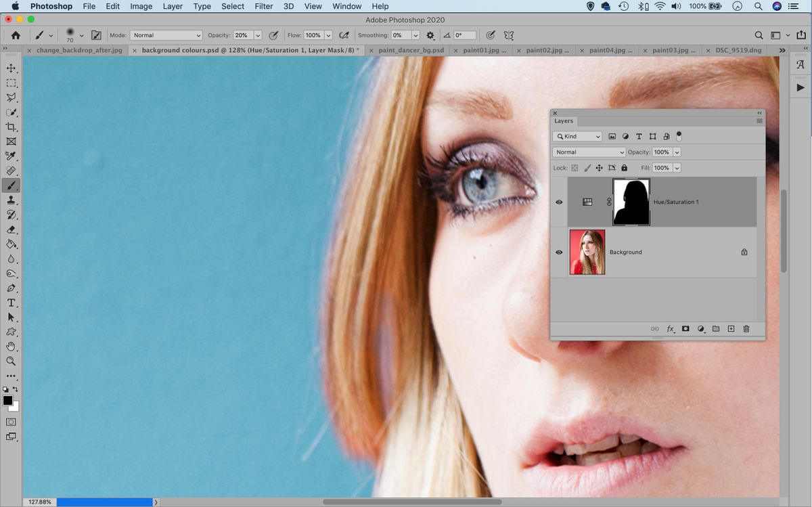Image resolution: width=812 pixels, height=507 pixels.
Task: Add a layer style with the fx icon
Action: (671, 329)
